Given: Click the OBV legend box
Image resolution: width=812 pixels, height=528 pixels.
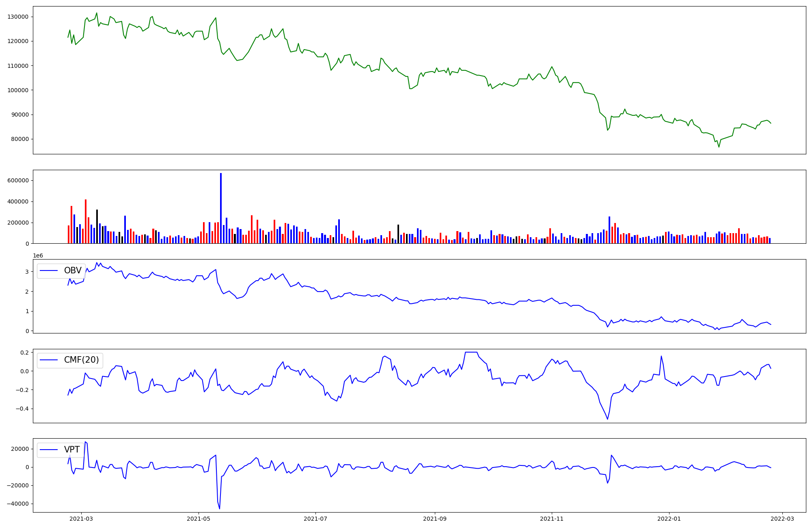Looking at the screenshot, I should [61, 271].
